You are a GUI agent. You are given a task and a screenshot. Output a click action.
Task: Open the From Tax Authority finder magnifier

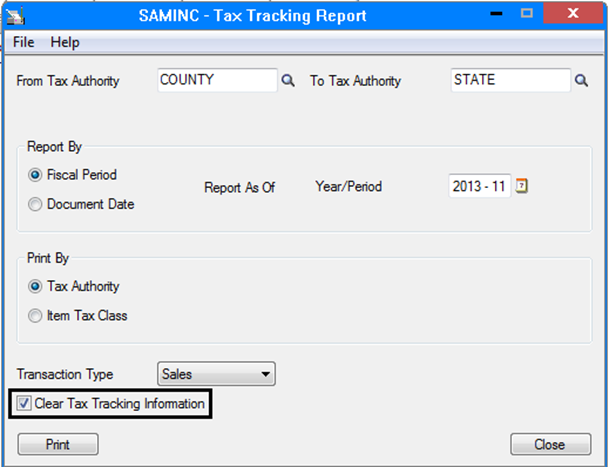point(288,81)
